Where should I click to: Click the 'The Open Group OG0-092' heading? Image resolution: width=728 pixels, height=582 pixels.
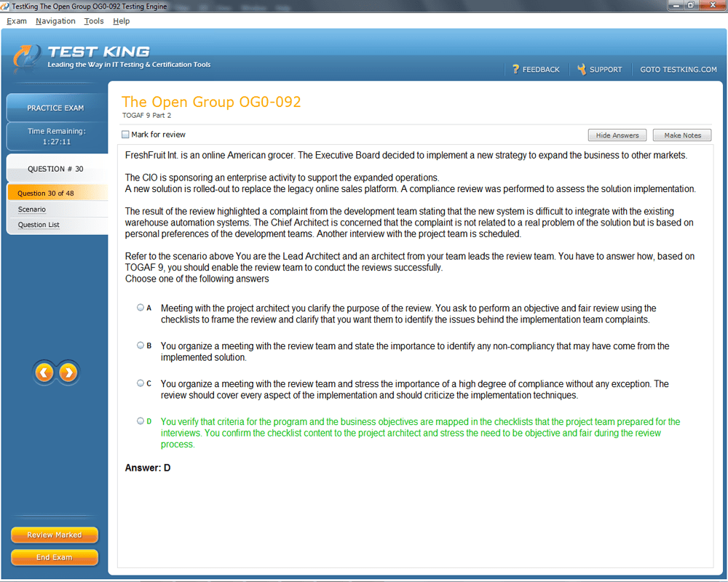click(x=211, y=102)
